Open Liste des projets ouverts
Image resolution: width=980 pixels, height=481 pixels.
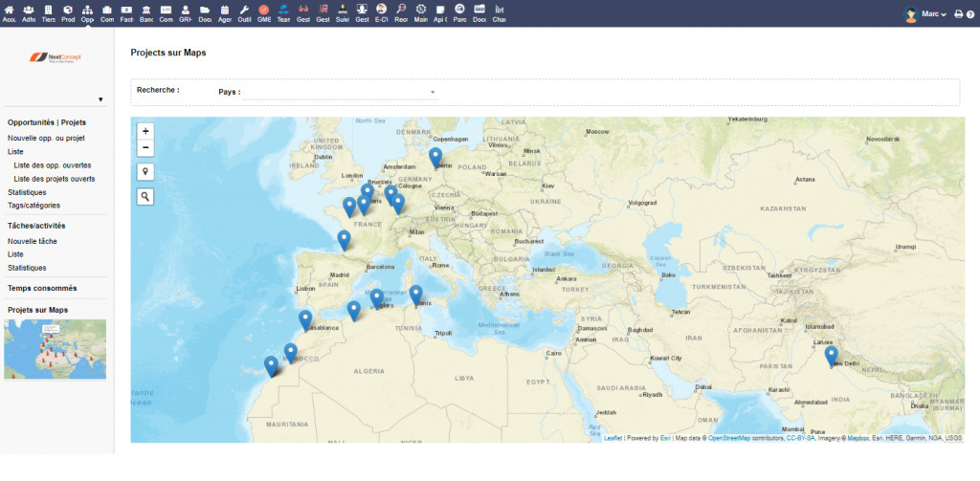(x=55, y=179)
